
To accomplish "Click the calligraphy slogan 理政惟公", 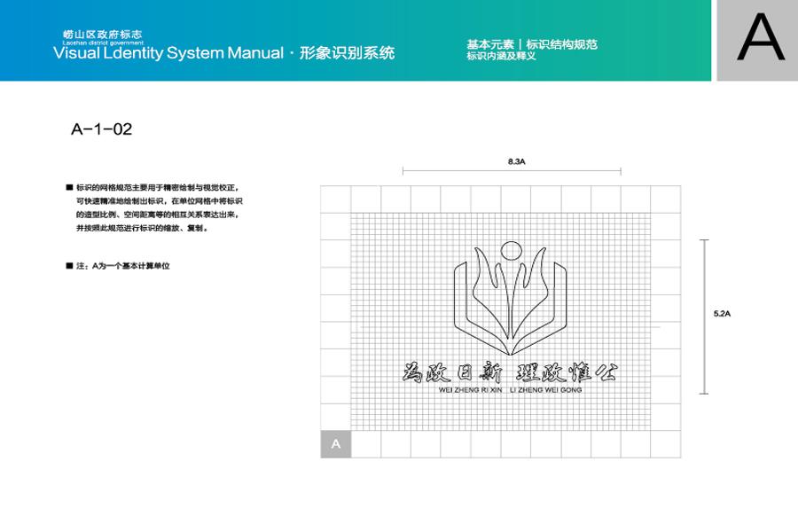I will 567,372.
